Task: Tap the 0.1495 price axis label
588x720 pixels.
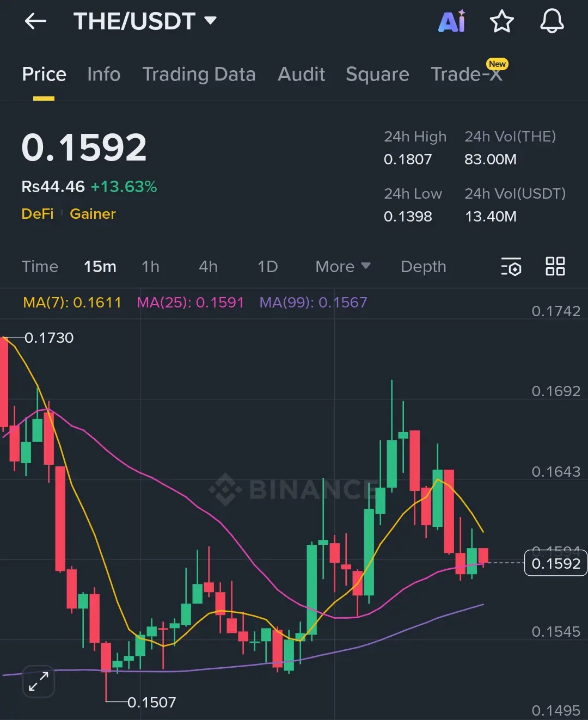Action: point(556,711)
